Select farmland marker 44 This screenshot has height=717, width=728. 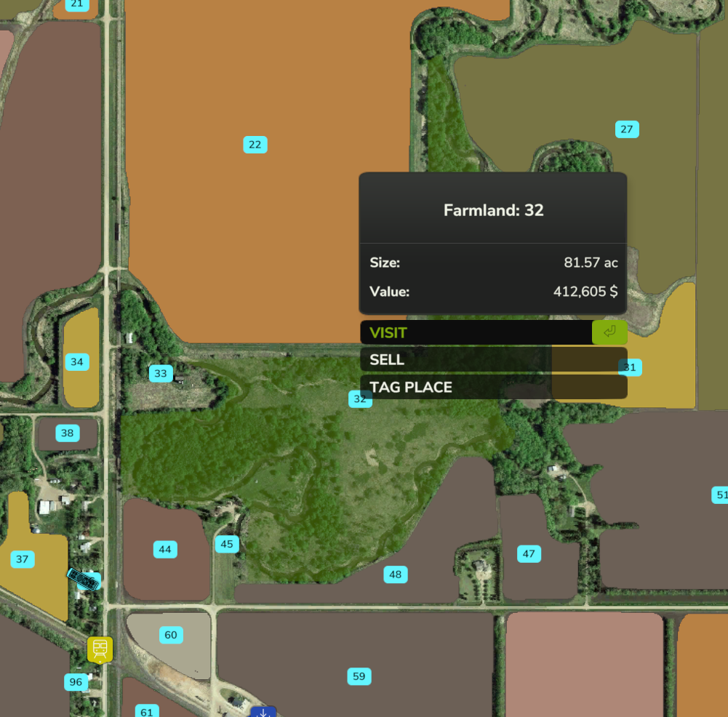tap(165, 549)
